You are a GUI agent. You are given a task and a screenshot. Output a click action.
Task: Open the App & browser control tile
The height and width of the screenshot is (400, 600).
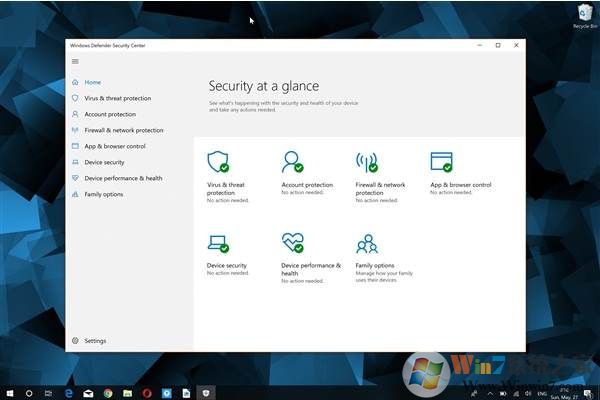pos(441,163)
